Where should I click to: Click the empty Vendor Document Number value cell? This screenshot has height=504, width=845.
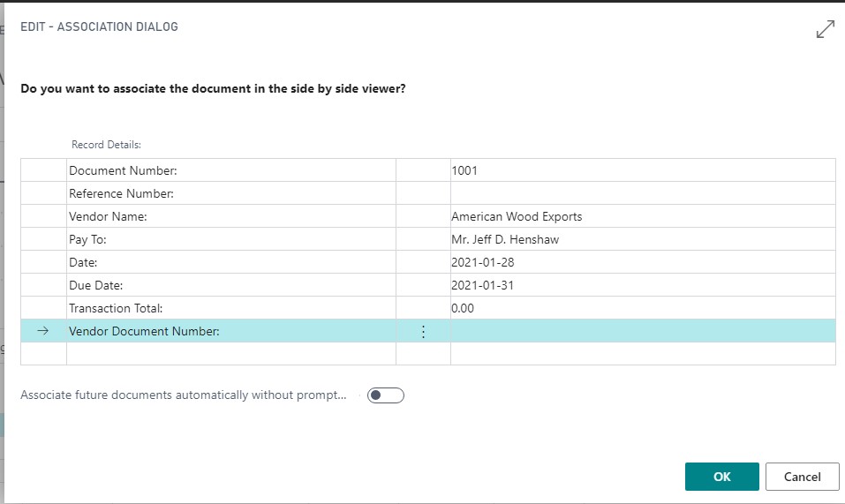click(x=642, y=331)
